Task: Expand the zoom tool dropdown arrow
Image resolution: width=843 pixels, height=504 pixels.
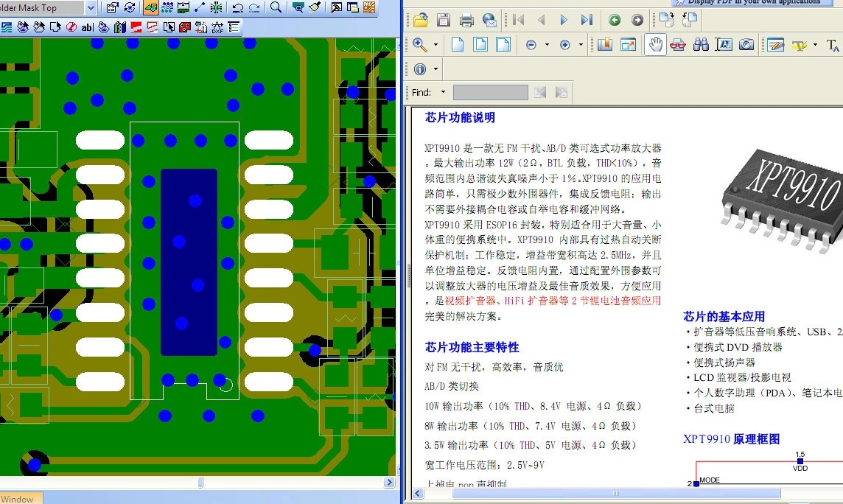Action: [436, 45]
